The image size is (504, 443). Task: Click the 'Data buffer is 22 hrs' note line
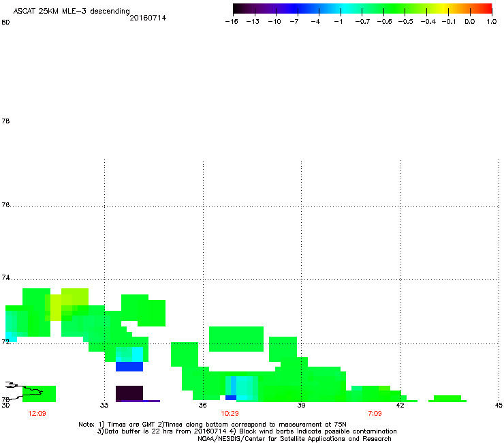(x=247, y=431)
